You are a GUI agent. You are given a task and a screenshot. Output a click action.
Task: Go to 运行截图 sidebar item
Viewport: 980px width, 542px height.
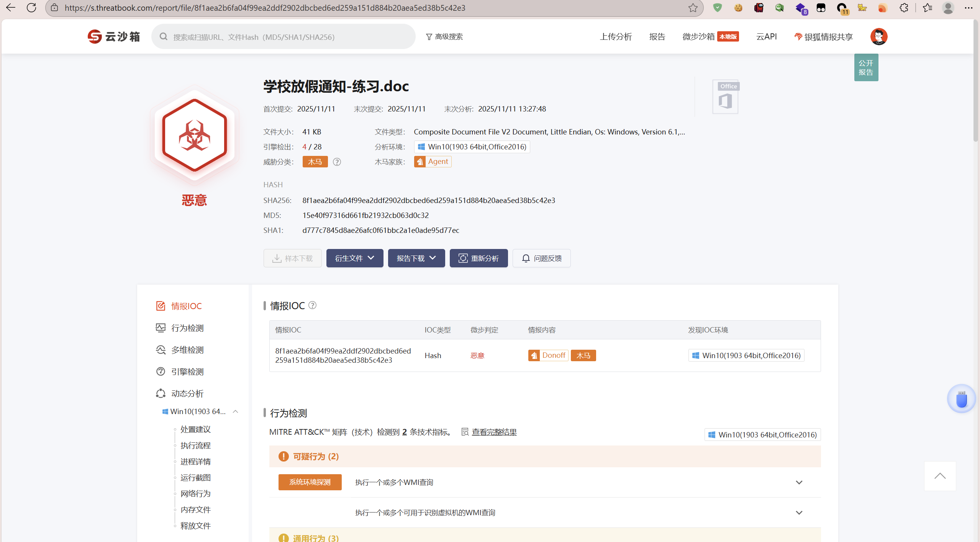click(x=195, y=477)
